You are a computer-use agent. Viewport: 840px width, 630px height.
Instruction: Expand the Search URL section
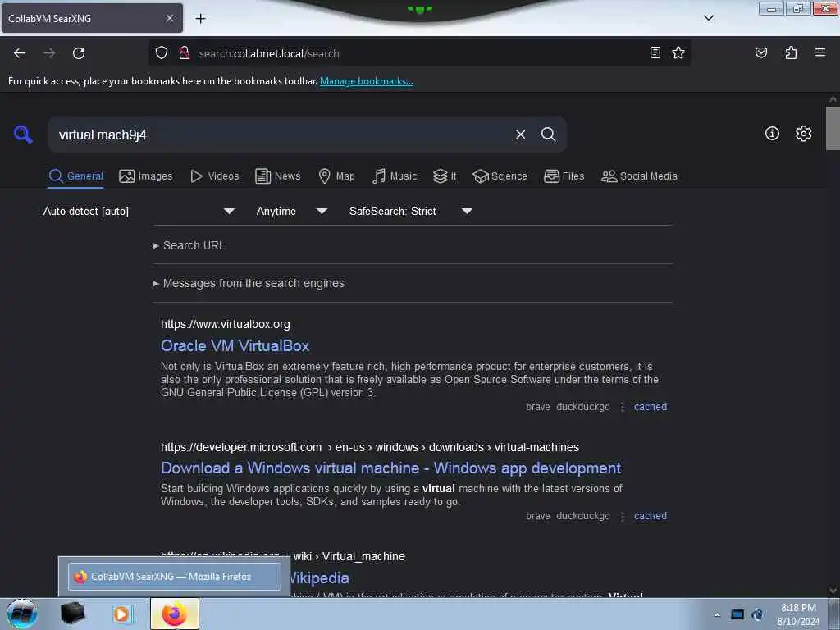pos(189,245)
